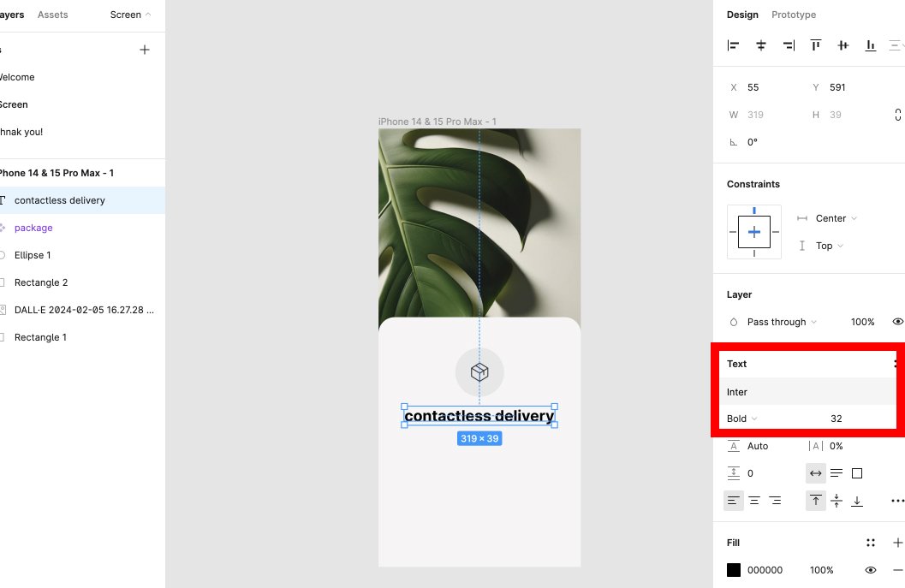Click the black fill color swatch
This screenshot has width=905, height=588.
click(x=734, y=569)
